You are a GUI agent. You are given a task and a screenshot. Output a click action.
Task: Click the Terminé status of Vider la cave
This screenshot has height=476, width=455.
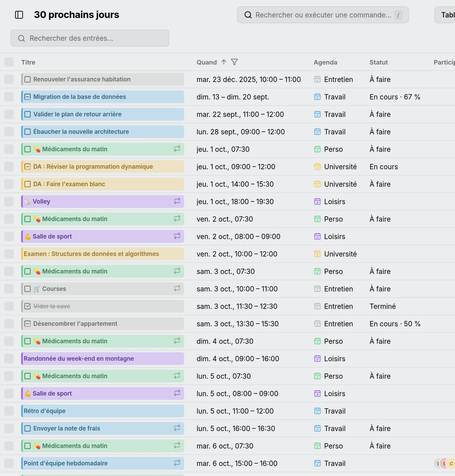coord(383,306)
